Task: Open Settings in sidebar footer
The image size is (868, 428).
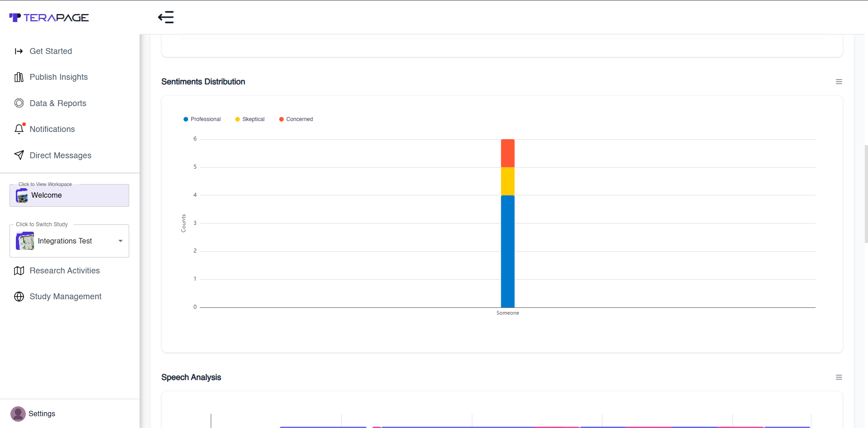Action: pyautogui.click(x=42, y=413)
